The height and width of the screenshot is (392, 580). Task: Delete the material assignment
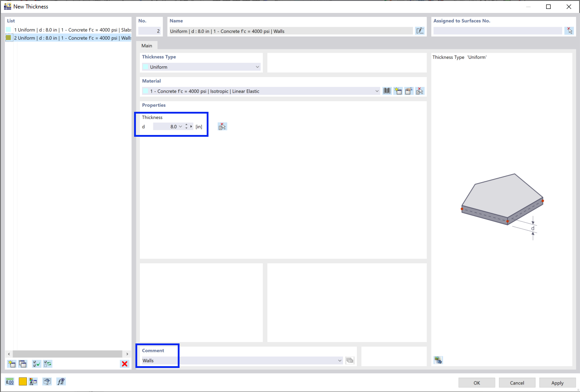[x=420, y=90]
